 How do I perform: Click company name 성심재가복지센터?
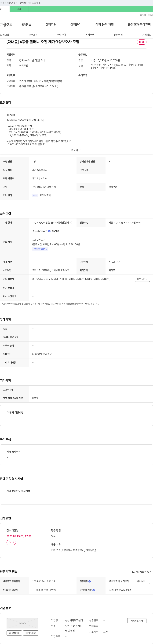74,621
